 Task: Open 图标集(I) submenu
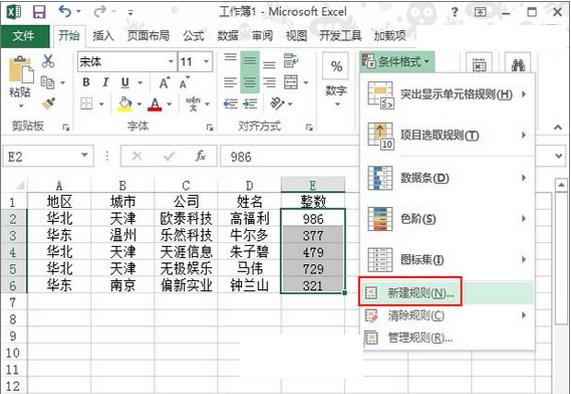tap(447, 260)
